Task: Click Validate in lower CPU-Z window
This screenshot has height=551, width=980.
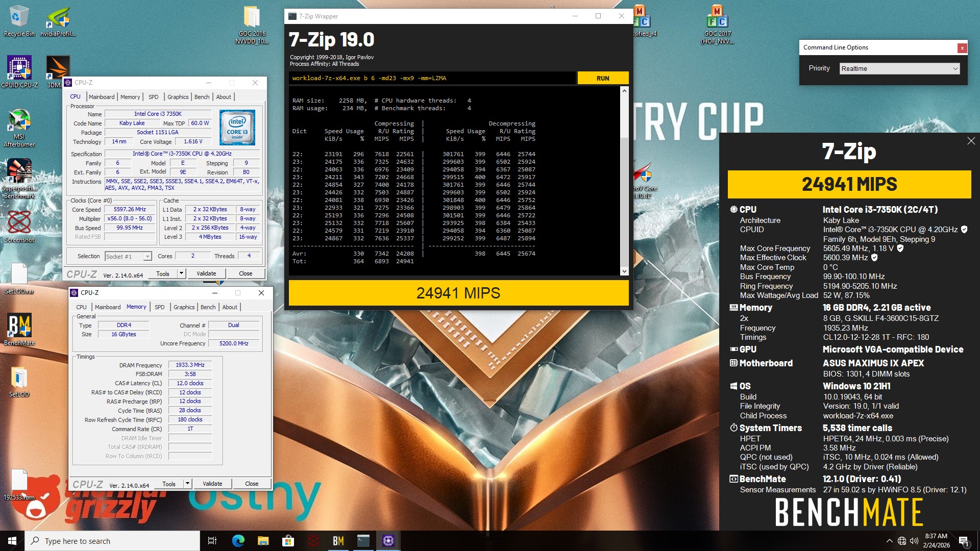Action: tap(212, 484)
